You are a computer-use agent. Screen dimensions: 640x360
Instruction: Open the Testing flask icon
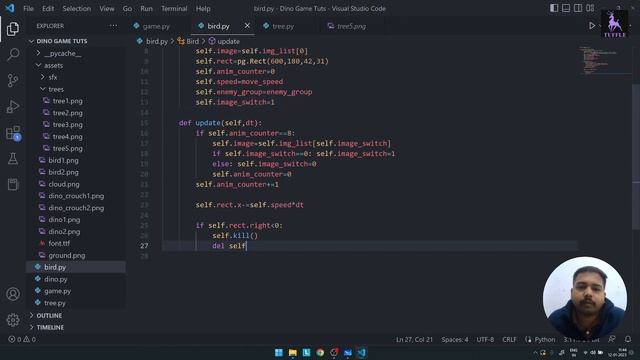click(x=13, y=158)
